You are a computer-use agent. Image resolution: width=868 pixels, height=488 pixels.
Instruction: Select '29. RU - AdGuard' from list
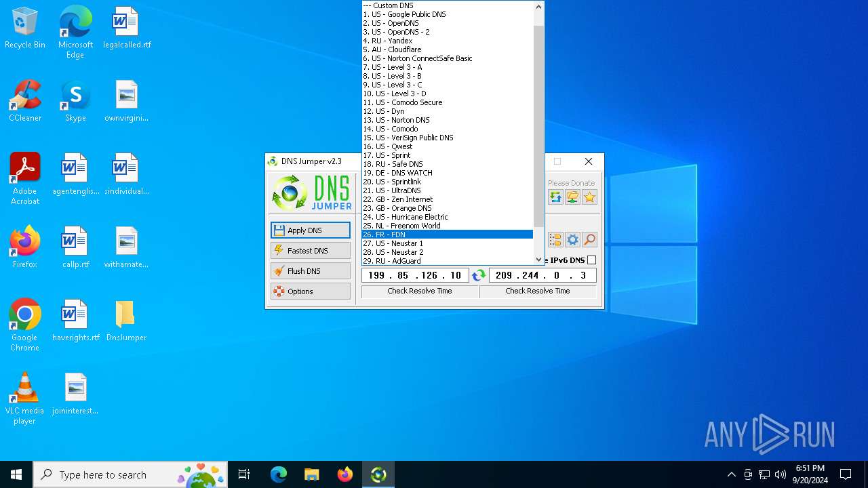click(x=448, y=261)
